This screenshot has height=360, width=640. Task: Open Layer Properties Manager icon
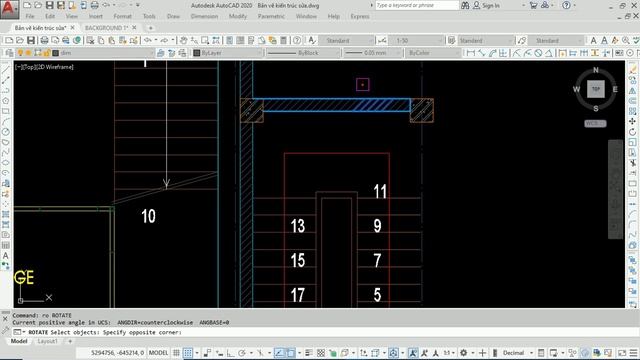click(9, 53)
